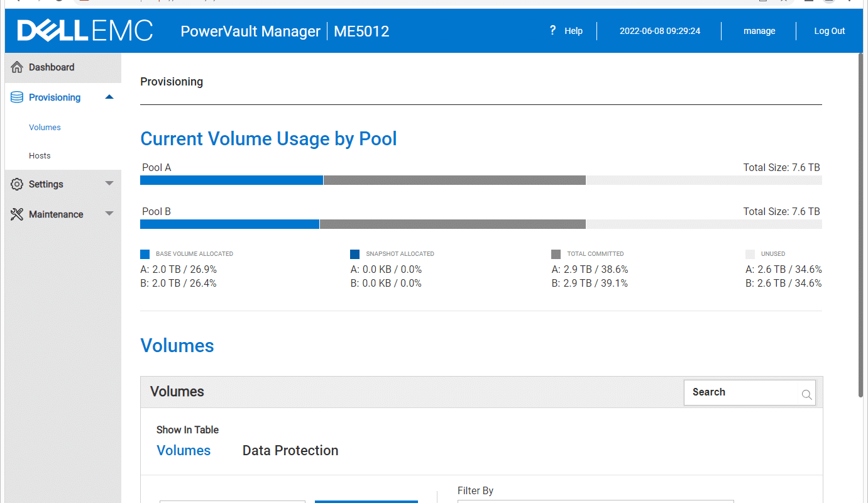Select the Maintenance sidebar item

pos(63,214)
